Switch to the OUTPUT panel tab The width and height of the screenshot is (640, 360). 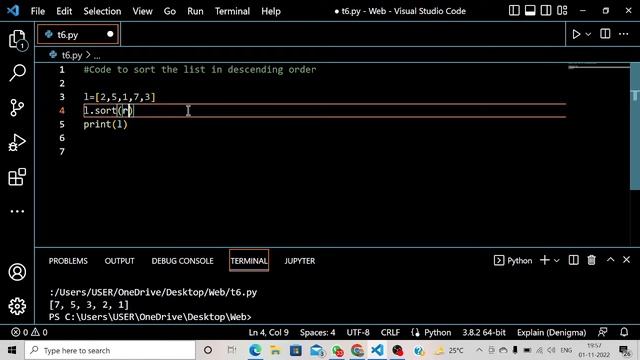point(119,261)
